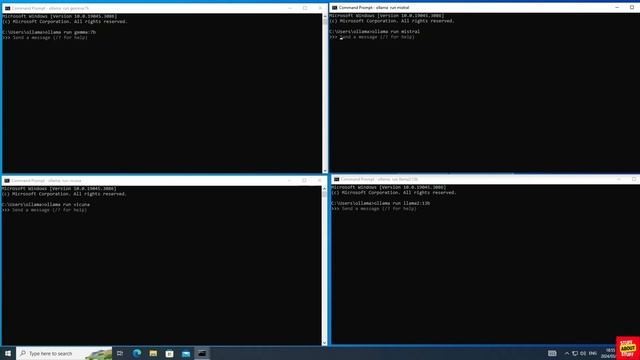This screenshot has height=360, width=640.
Task: Close the gemma:7b Command Prompt window
Action: [x=320, y=8]
